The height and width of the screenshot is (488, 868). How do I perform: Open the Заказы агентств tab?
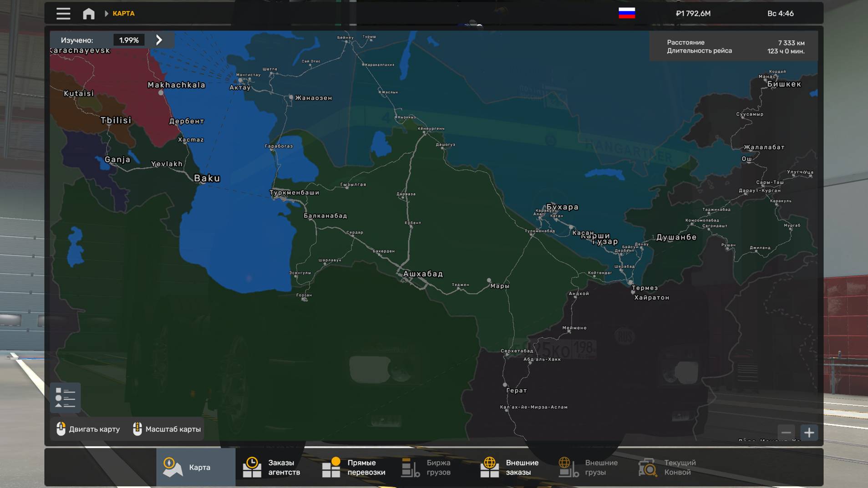pos(275,467)
